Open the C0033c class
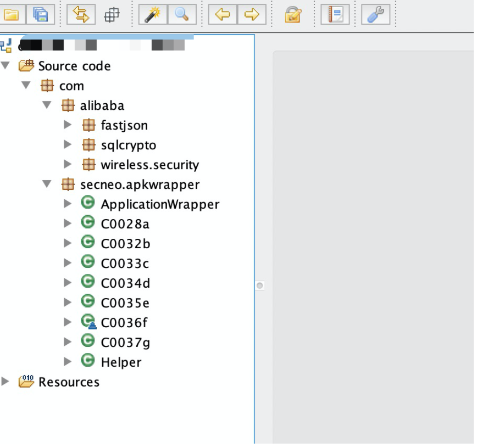The image size is (477, 448). coord(125,264)
